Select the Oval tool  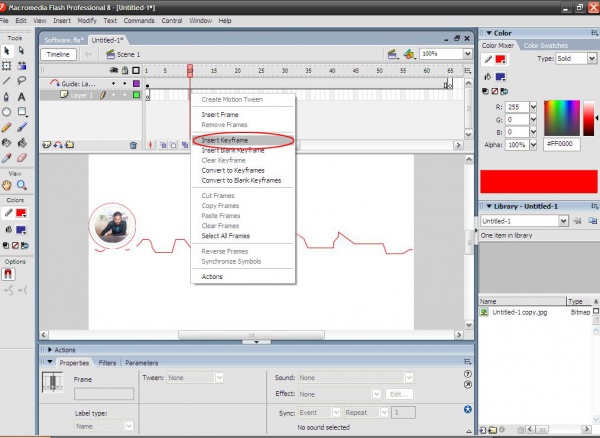7,112
